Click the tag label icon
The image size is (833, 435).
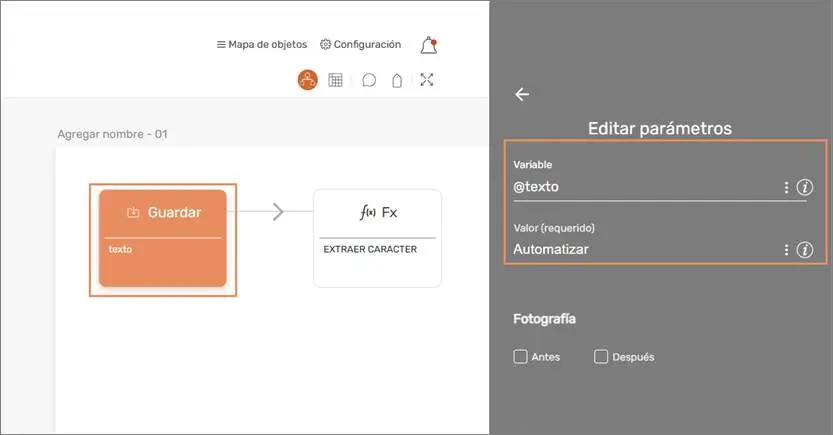[397, 81]
